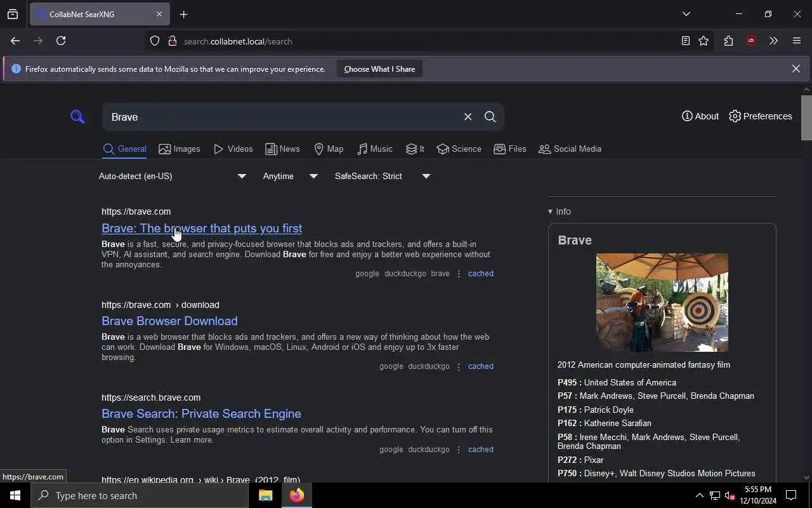
Task: Switch to the Videos tab
Action: (233, 149)
